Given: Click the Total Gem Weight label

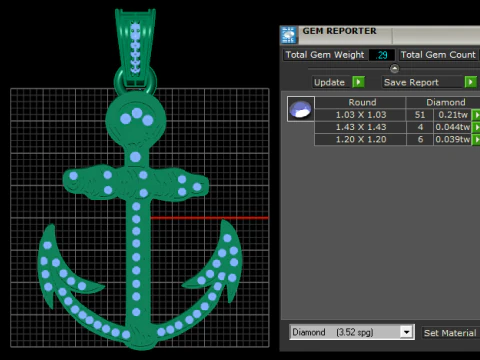Looking at the screenshot, I should tap(325, 55).
